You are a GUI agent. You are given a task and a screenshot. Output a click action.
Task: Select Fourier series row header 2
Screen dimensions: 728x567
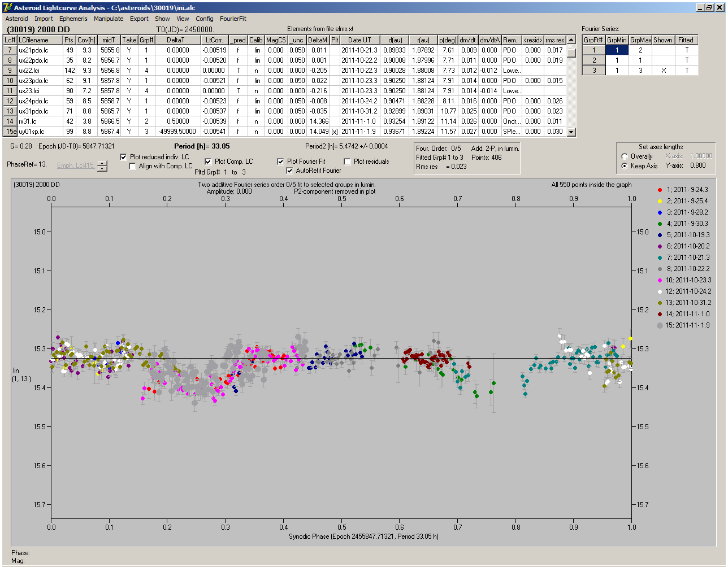click(x=594, y=60)
